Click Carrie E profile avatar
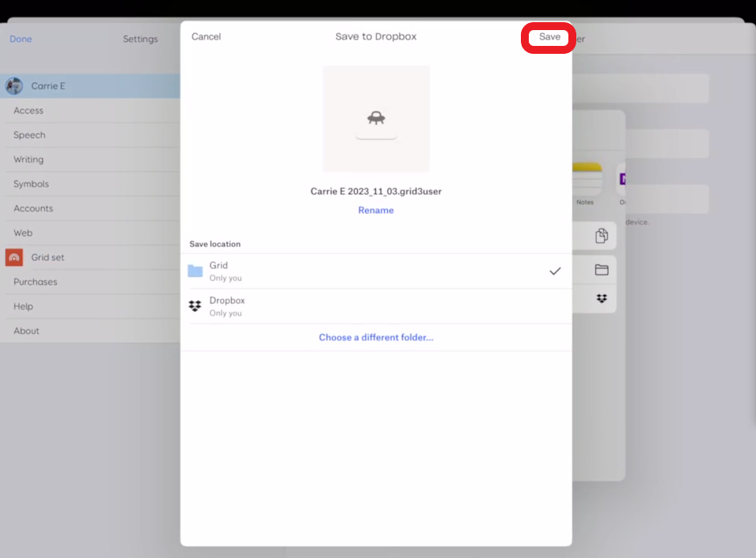This screenshot has width=756, height=558. tap(14, 85)
